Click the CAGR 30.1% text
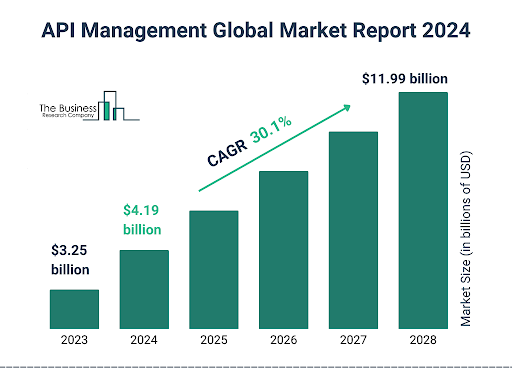The height and width of the screenshot is (384, 512). 249,141
